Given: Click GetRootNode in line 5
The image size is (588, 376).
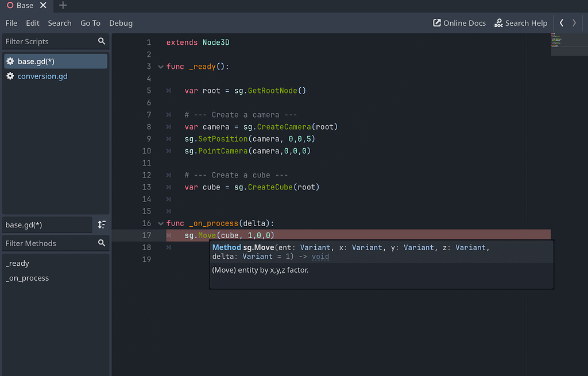Looking at the screenshot, I should coord(273,91).
